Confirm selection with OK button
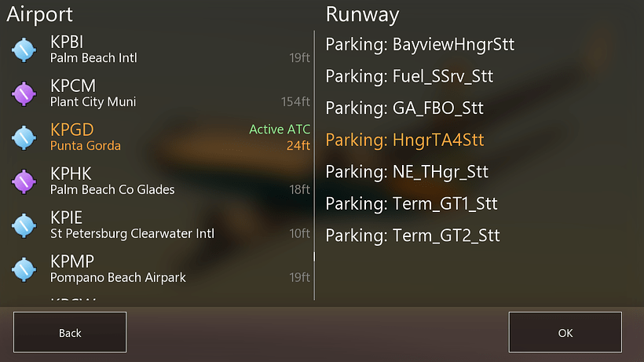 click(x=565, y=332)
